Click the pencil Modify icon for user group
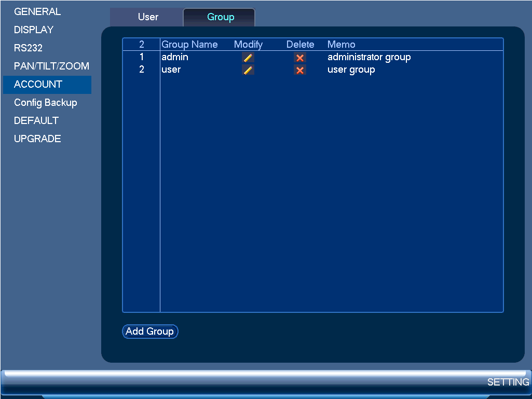Image resolution: width=532 pixels, height=399 pixels. tap(248, 70)
